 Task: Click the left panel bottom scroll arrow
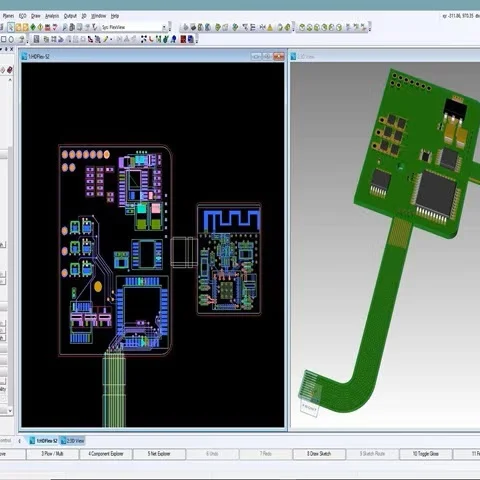coord(10,411)
